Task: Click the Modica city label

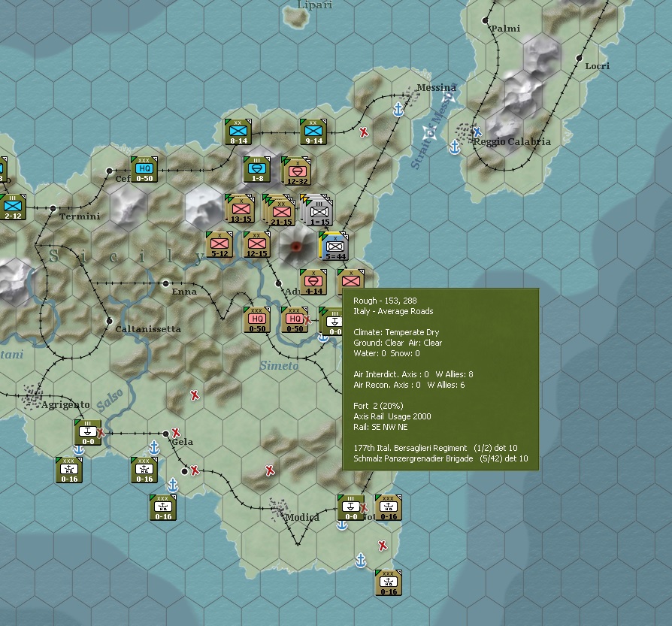Action: pos(302,517)
